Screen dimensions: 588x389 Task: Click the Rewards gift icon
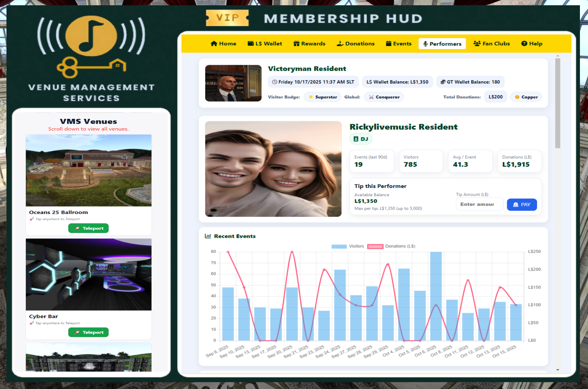[296, 44]
